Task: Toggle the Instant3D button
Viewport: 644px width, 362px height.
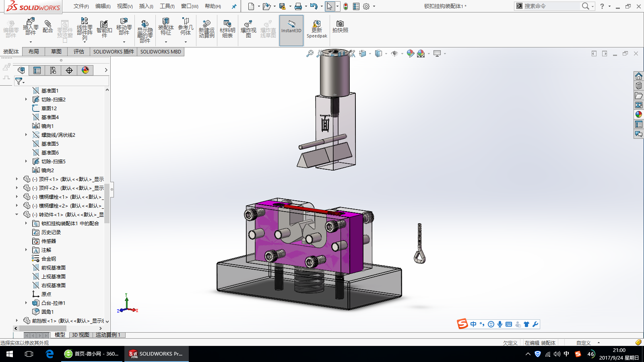Action: (291, 28)
